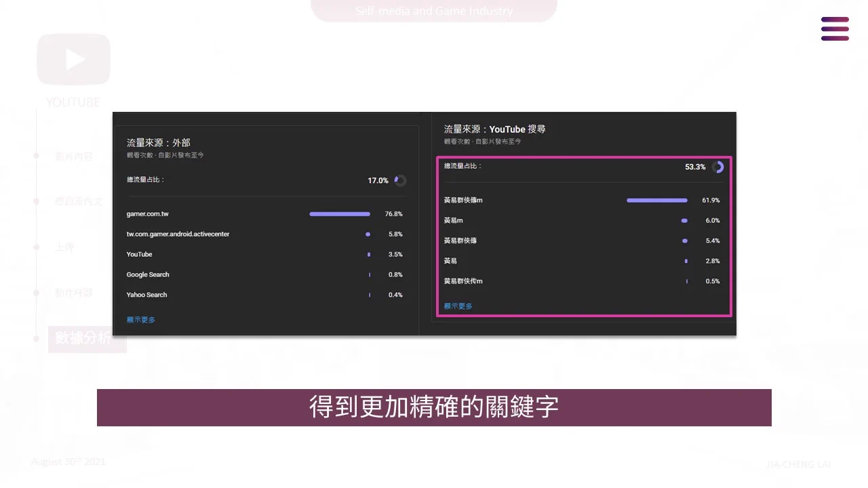Click the 2.8% value for 黃易
The height and width of the screenshot is (488, 868).
tap(713, 261)
